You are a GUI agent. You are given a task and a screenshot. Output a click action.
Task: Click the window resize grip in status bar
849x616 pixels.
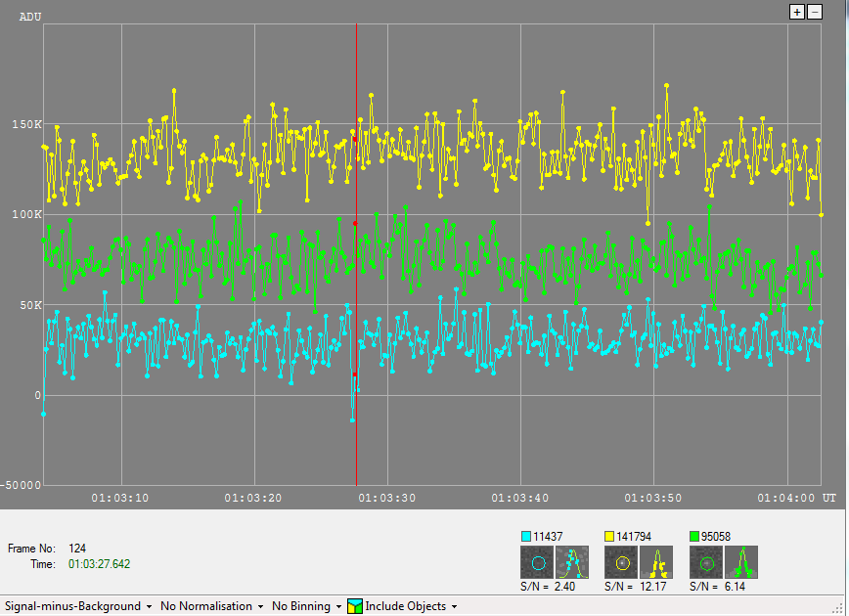[x=839, y=607]
